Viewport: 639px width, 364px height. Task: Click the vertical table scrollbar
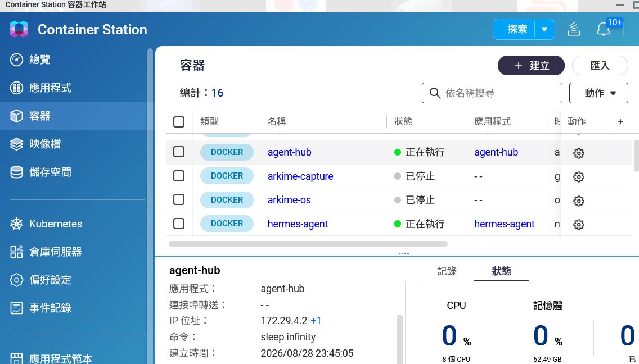636,156
